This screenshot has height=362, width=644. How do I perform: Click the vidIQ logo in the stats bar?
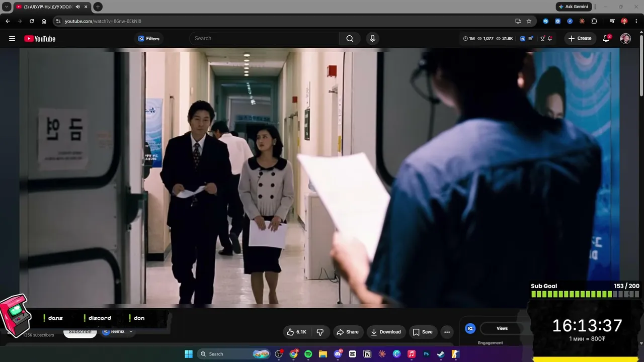[x=523, y=39]
